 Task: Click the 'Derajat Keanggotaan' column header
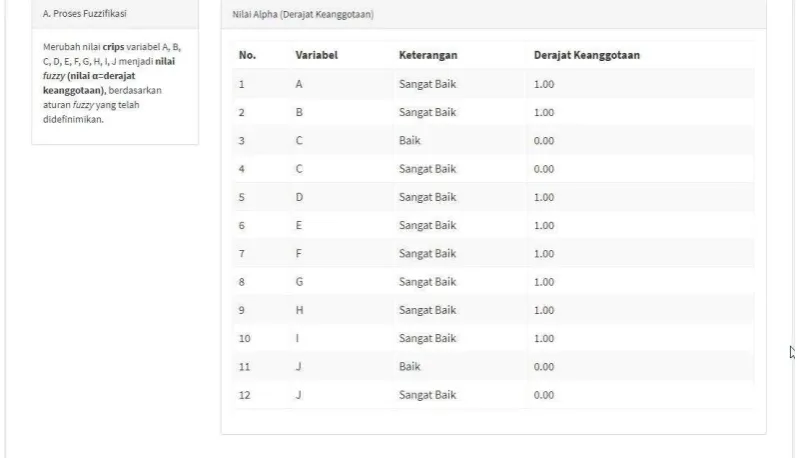587,55
